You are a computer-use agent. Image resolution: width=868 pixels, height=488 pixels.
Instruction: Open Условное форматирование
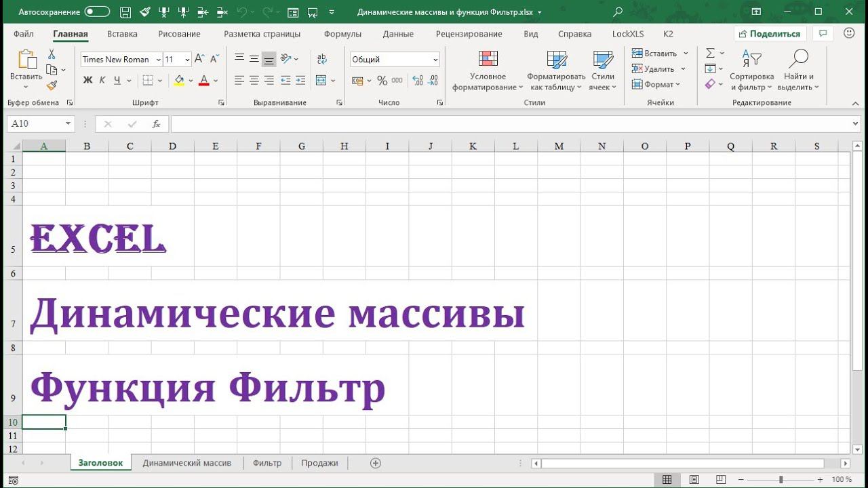[488, 70]
